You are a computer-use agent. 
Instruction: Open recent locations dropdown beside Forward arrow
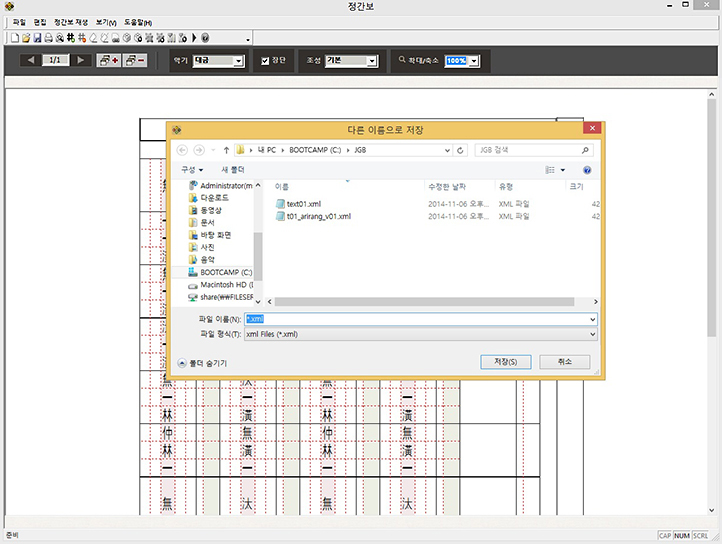click(x=213, y=150)
